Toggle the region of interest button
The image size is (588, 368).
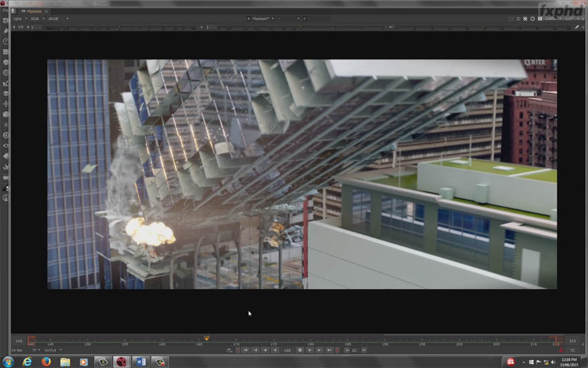pos(512,19)
